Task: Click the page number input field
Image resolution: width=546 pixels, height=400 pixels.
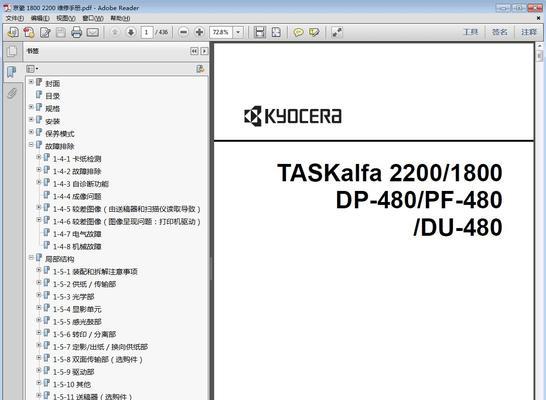Action: [147, 32]
